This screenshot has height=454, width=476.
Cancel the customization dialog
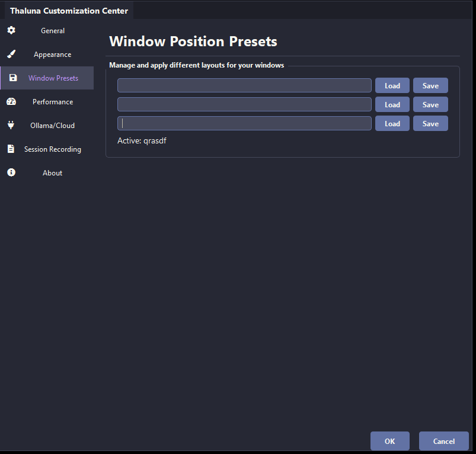[x=444, y=441]
